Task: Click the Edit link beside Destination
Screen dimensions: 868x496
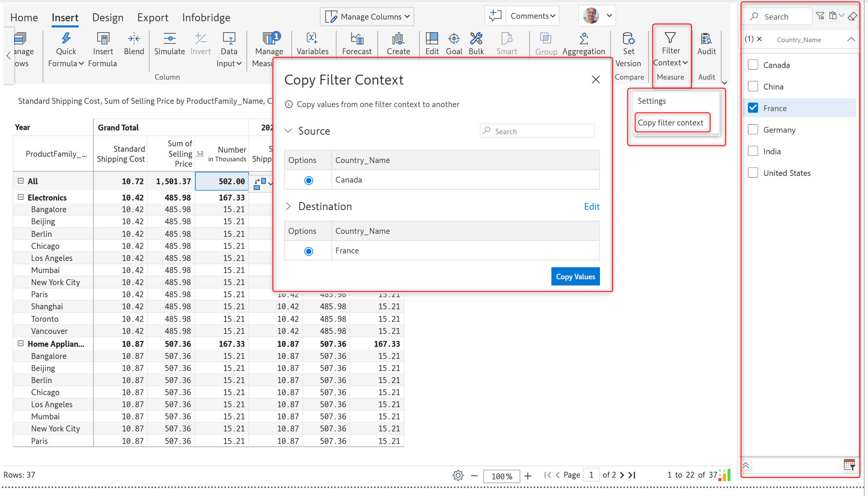Action: 591,207
